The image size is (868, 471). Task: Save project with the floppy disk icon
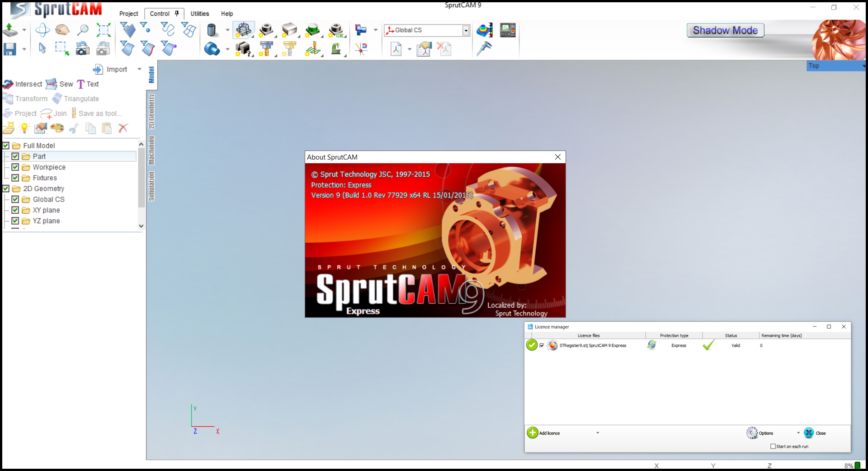point(10,49)
